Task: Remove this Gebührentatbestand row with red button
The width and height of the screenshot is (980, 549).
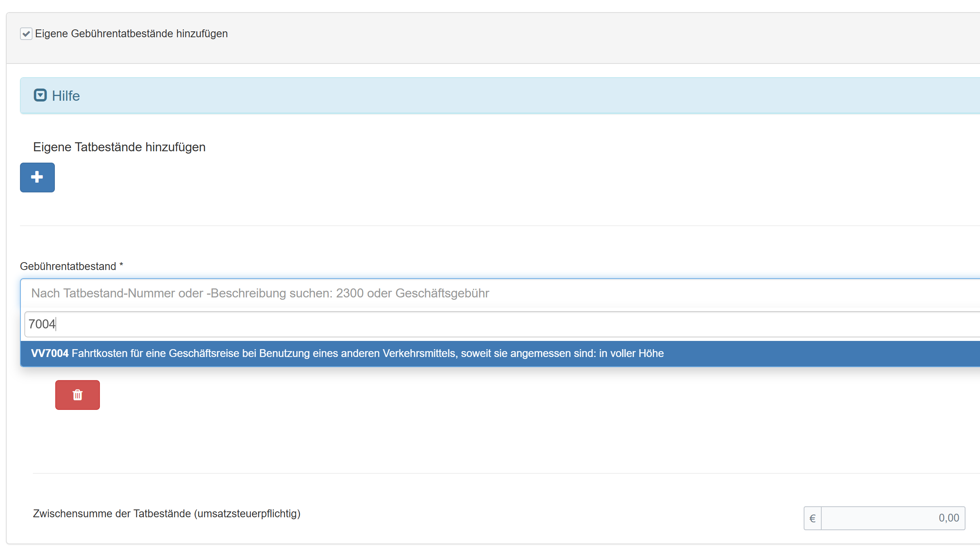Action: tap(78, 395)
